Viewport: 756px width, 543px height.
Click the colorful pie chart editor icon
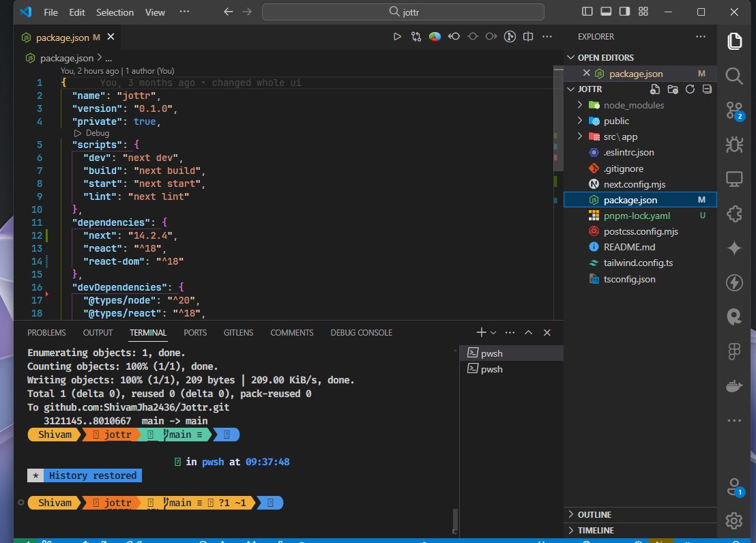[435, 37]
